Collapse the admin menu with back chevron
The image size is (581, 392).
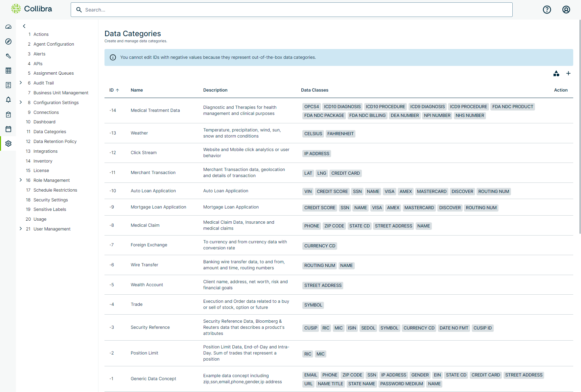tap(24, 26)
